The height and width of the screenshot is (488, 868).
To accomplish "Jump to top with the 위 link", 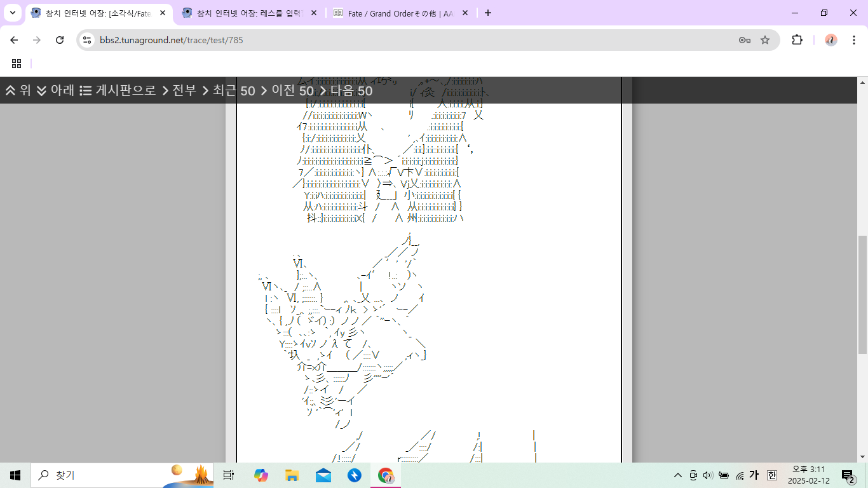I will coord(18,90).
